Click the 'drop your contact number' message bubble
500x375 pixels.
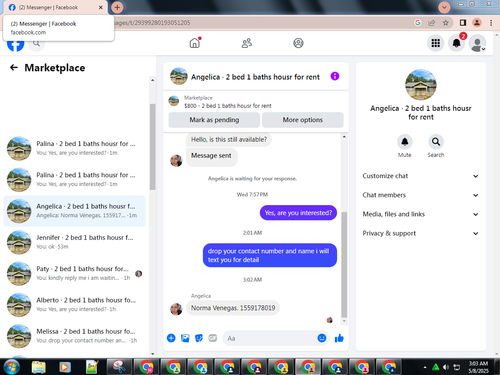270,255
